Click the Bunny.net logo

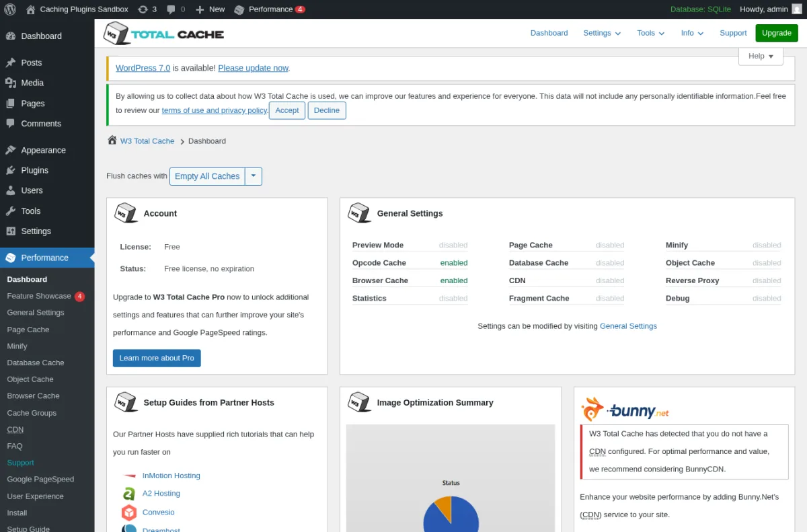click(625, 410)
